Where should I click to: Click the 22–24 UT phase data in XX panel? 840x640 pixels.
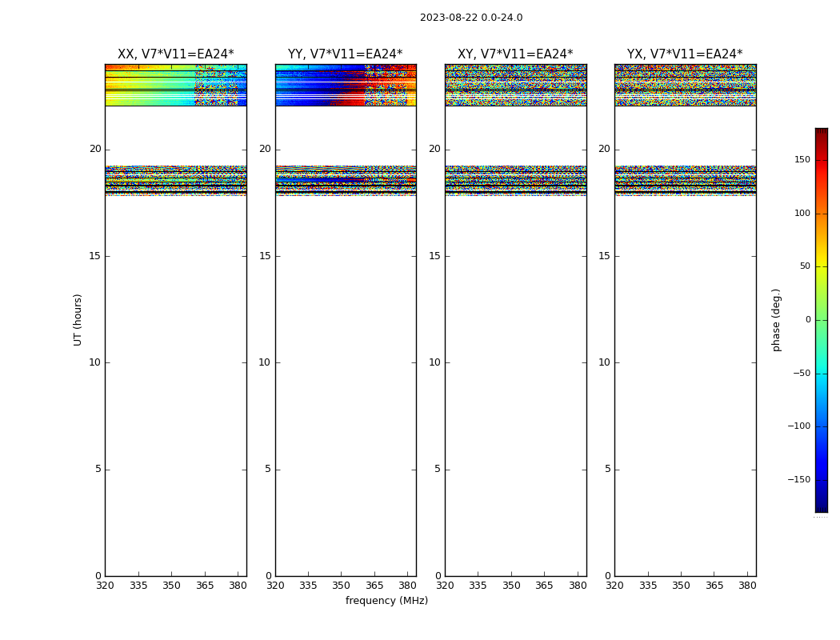[x=176, y=85]
